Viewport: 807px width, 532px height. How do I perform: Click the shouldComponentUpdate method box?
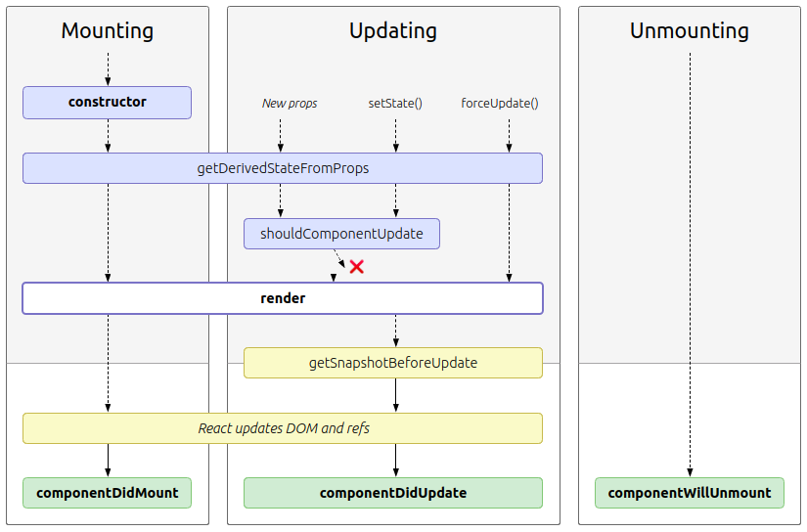341,234
